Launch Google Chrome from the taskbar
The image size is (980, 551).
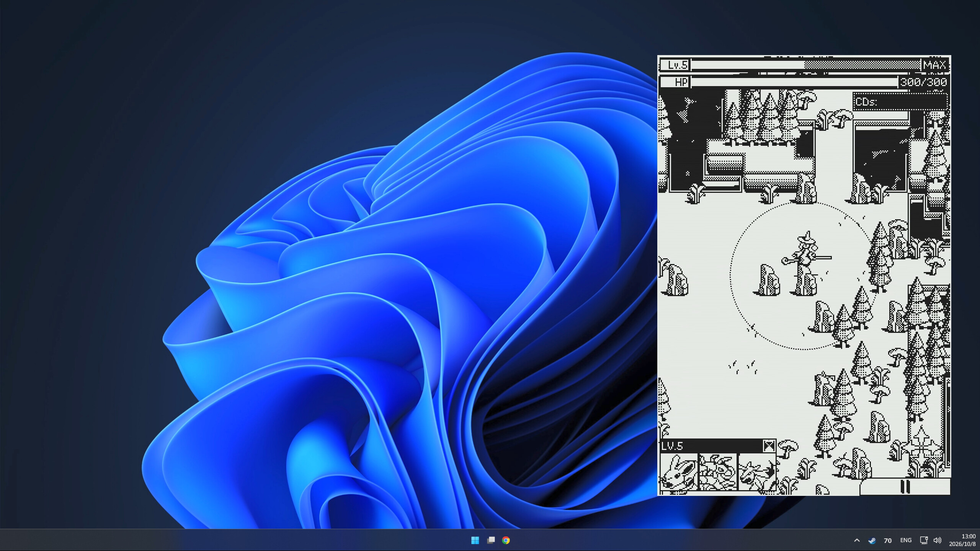[x=506, y=540]
